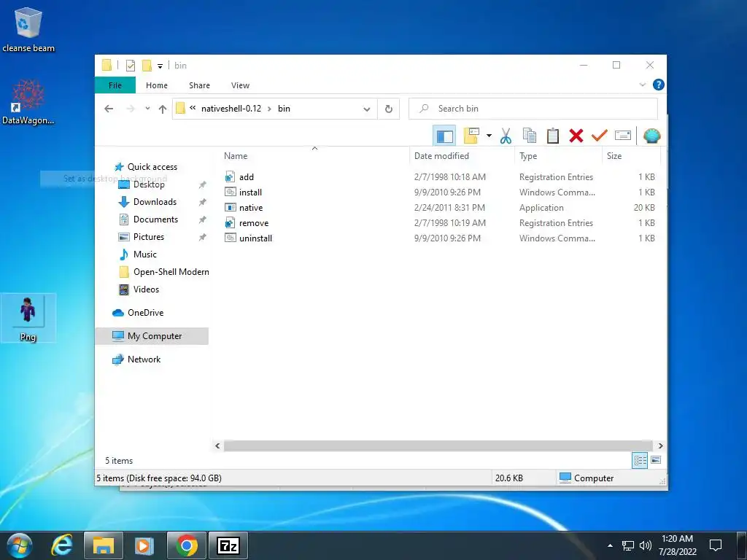The height and width of the screenshot is (560, 747).
Task: Select the cleanse beam recycle bin icon
Action: (x=28, y=29)
